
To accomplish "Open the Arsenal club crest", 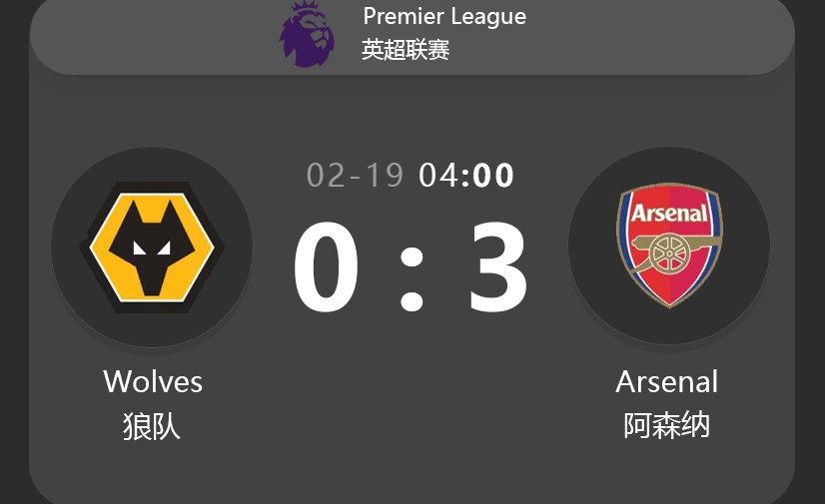I will [669, 246].
